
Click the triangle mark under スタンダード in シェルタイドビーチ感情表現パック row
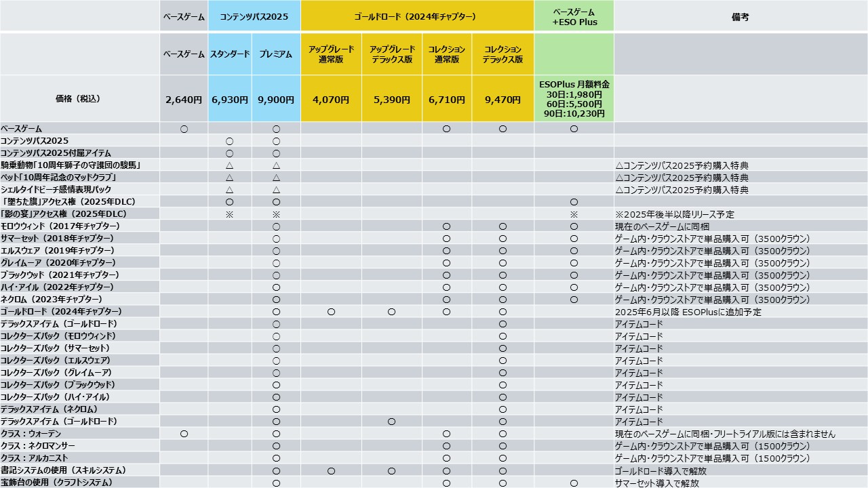[229, 190]
